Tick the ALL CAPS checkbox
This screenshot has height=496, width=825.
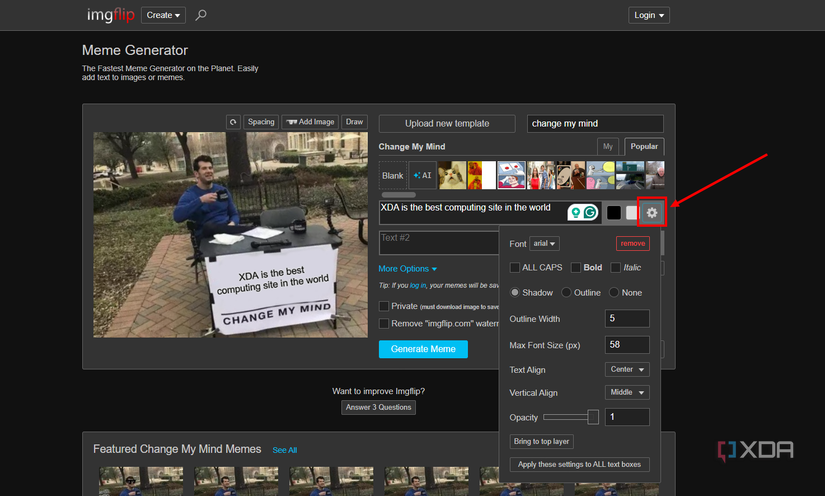coord(515,267)
